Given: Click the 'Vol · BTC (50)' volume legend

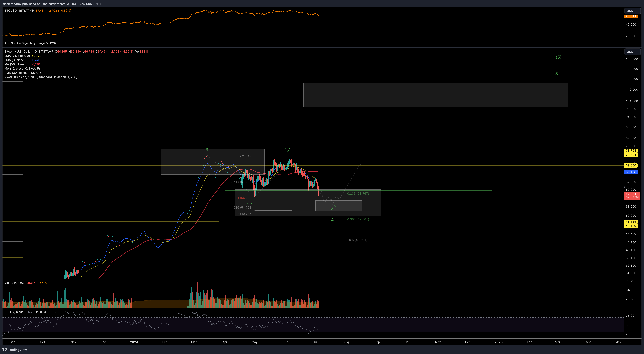Looking at the screenshot, I should tap(14, 283).
